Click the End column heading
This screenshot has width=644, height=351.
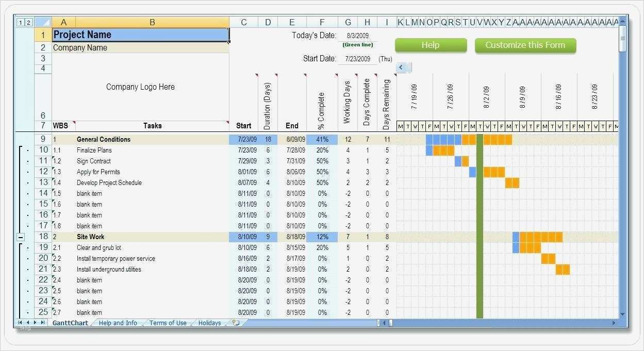[x=292, y=126]
